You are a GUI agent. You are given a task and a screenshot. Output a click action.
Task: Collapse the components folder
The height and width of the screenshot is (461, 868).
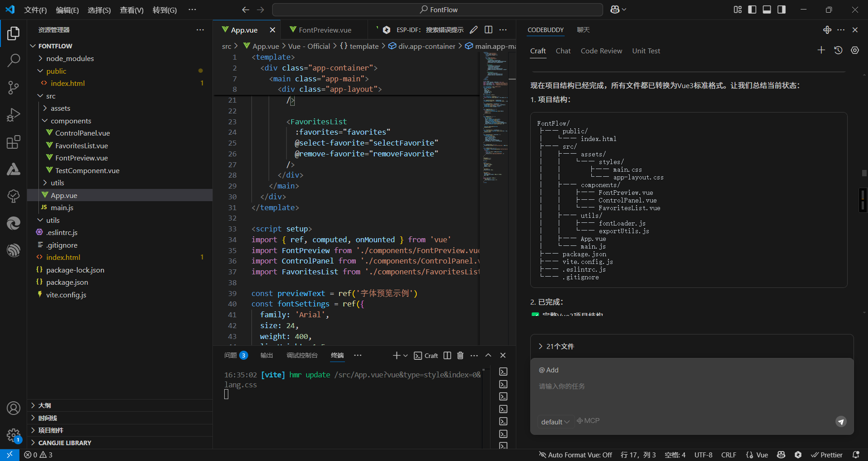coord(120,121)
